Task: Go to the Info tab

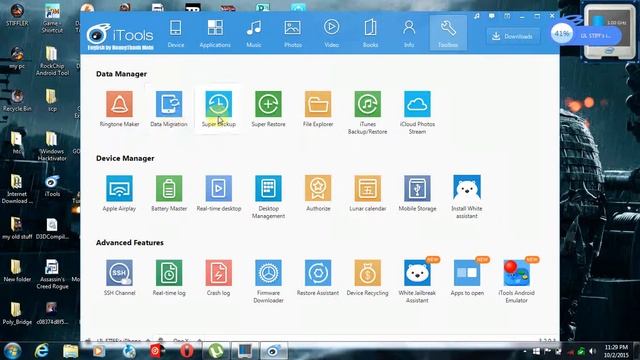Action: (x=409, y=33)
